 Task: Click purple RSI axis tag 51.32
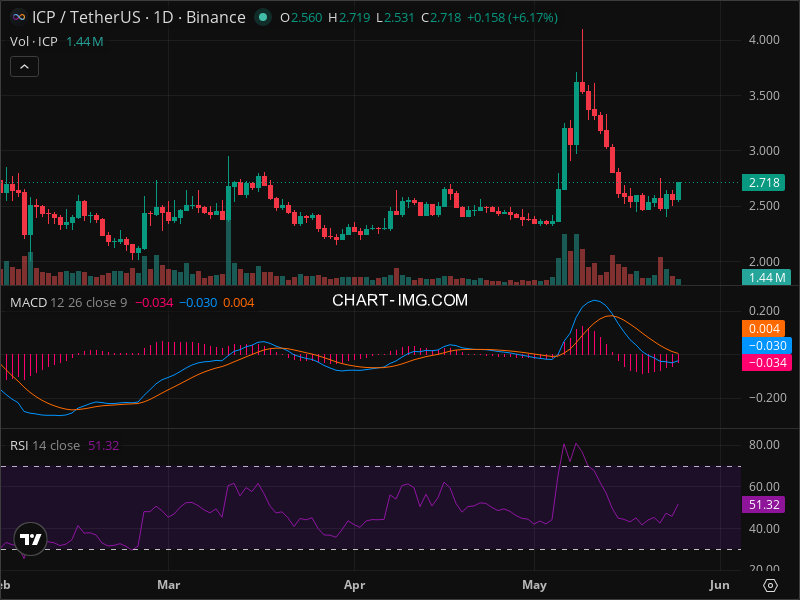point(763,505)
